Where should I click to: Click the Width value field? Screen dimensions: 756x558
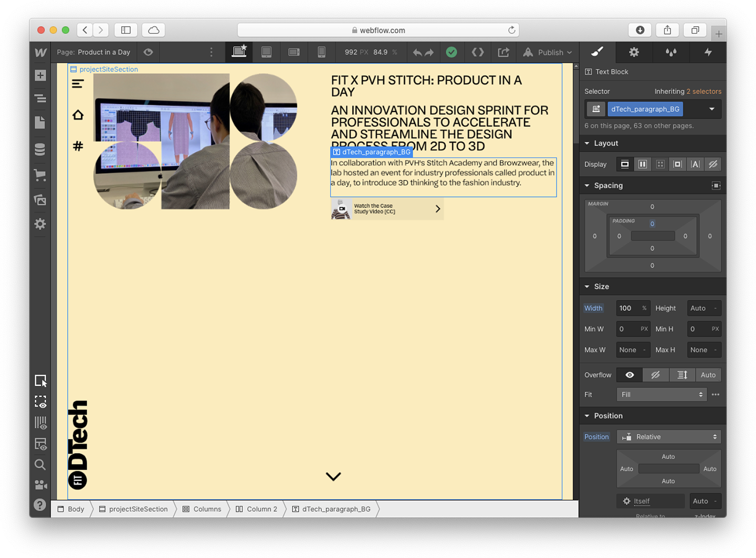(633, 308)
